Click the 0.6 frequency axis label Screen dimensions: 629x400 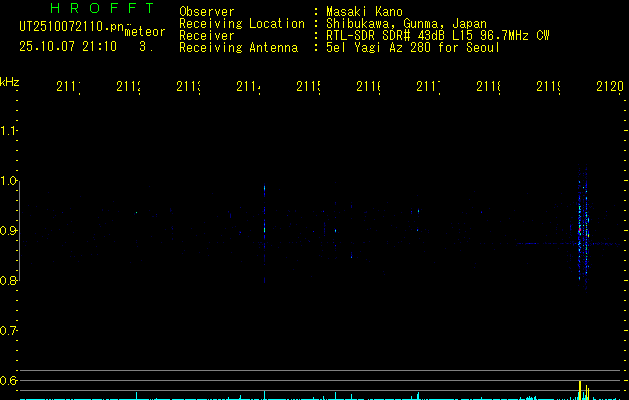[8, 380]
